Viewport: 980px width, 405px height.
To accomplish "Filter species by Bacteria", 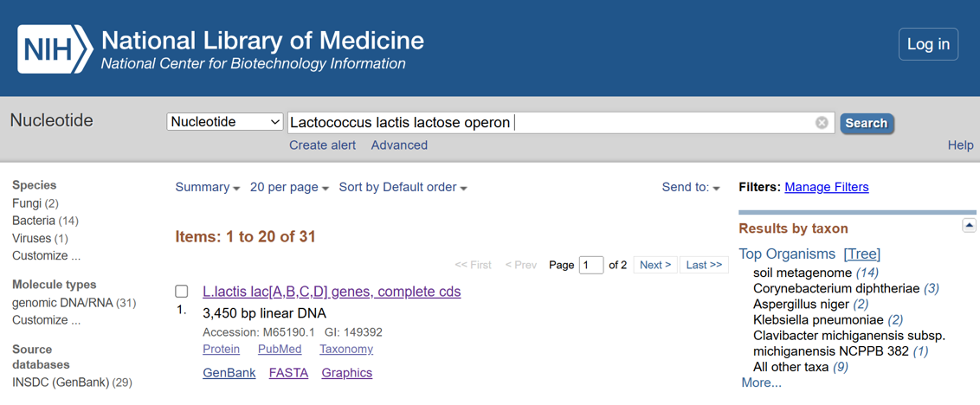I will coord(34,221).
